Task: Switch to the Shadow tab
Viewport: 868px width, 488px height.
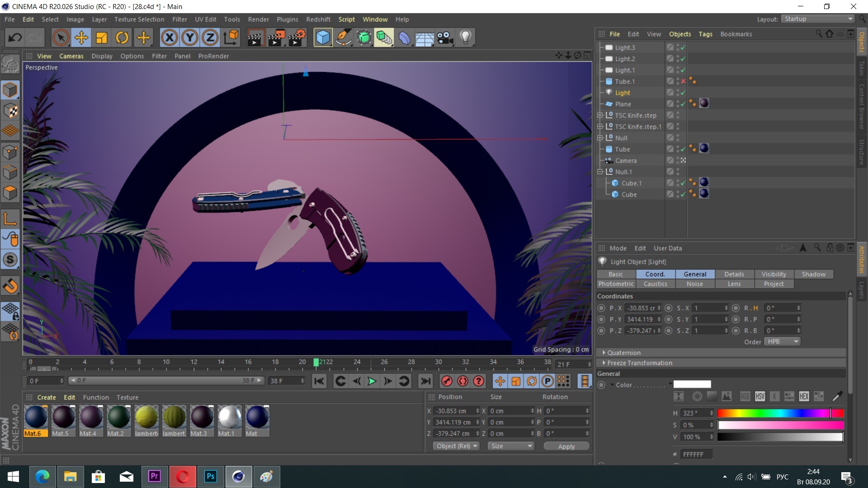Action: (x=813, y=274)
